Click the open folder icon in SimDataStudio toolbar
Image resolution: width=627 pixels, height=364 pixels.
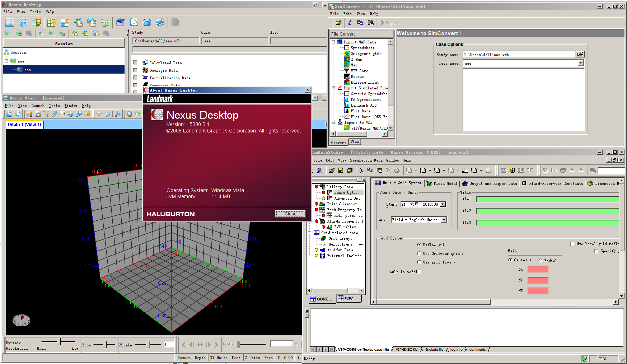(332, 170)
